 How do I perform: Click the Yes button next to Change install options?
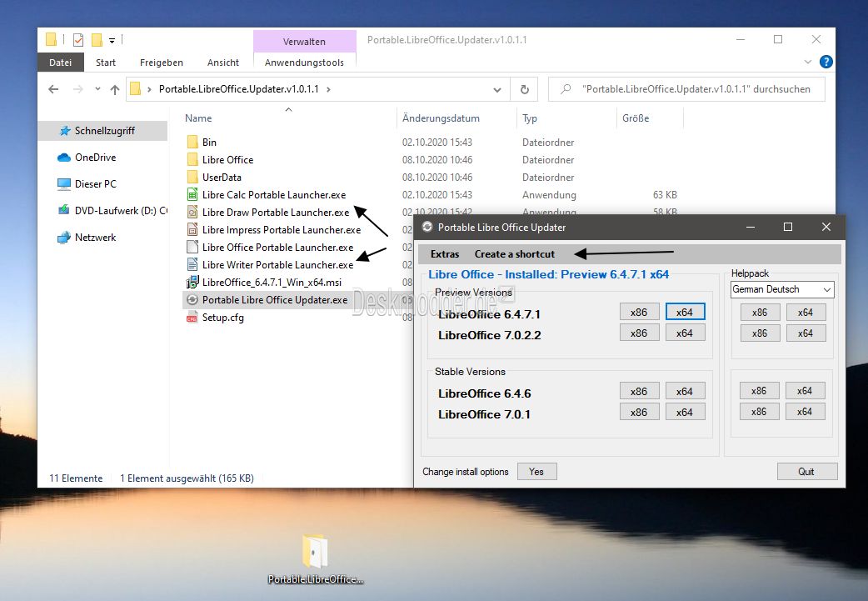536,472
